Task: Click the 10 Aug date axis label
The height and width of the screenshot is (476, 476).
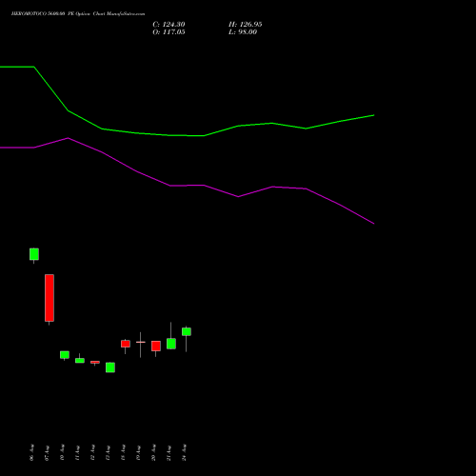Action: tap(62, 452)
